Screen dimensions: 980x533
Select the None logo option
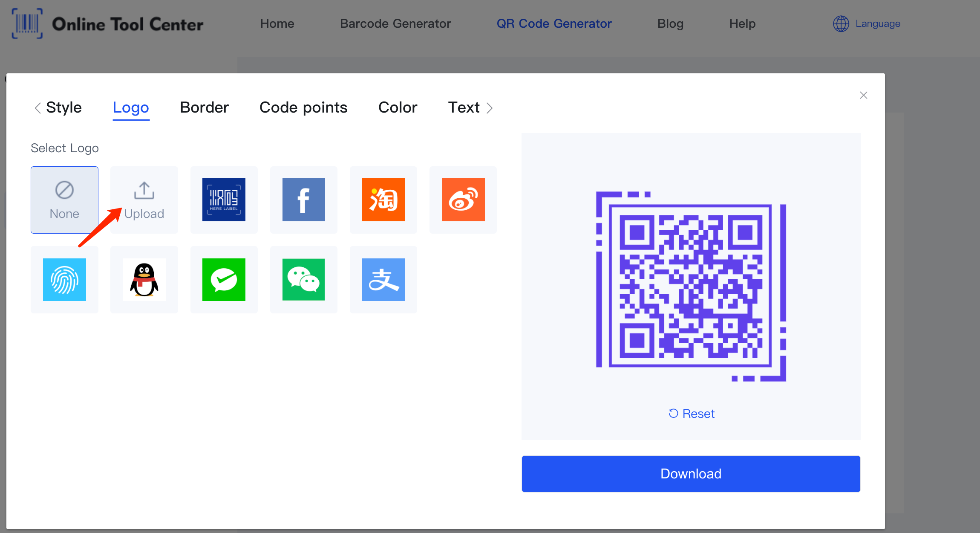click(64, 200)
